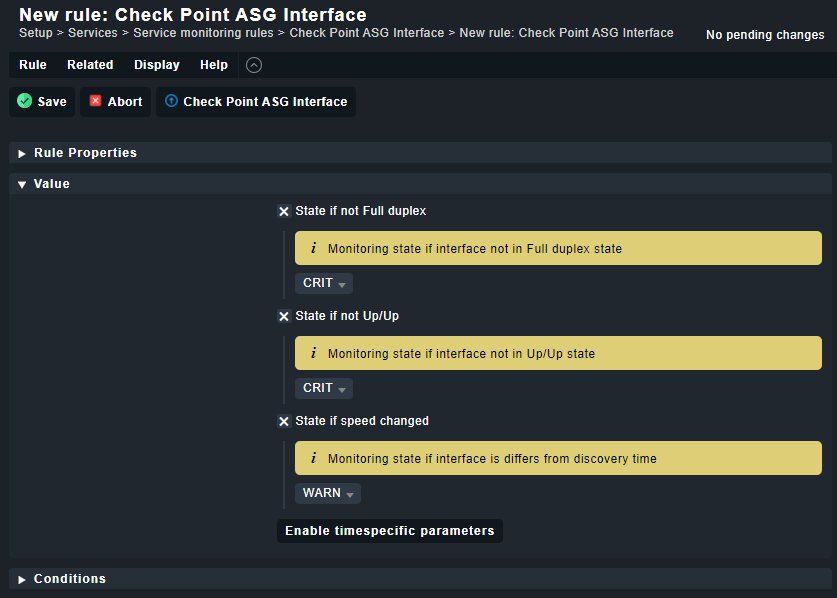837x598 pixels.
Task: Click the green Save checkmark icon
Action: (25, 101)
